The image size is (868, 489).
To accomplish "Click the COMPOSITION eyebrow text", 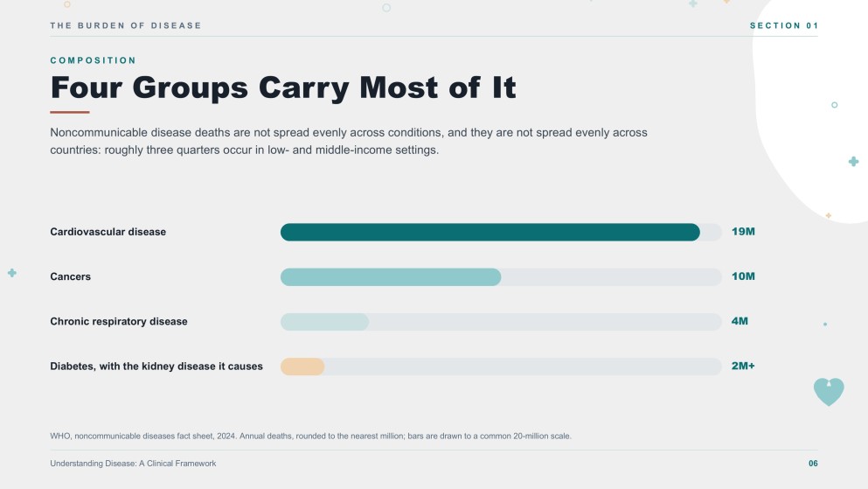I will pos(93,60).
